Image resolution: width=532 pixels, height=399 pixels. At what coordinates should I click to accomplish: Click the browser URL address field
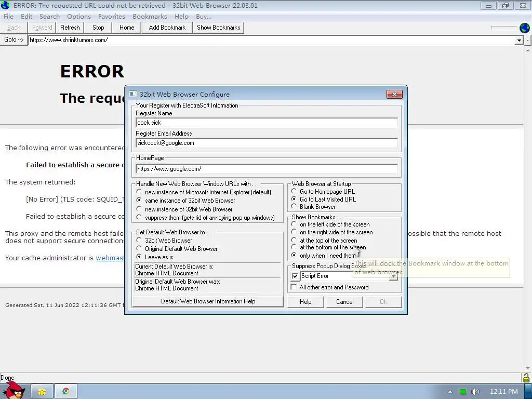click(x=271, y=40)
